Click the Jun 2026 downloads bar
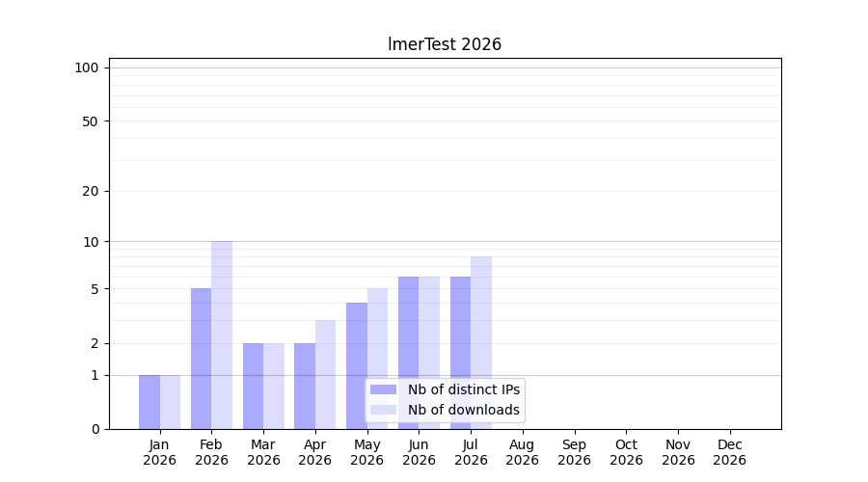868x482 pixels. 429,353
